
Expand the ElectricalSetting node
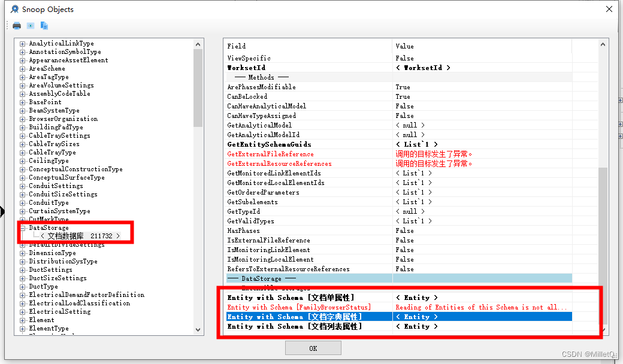23,312
